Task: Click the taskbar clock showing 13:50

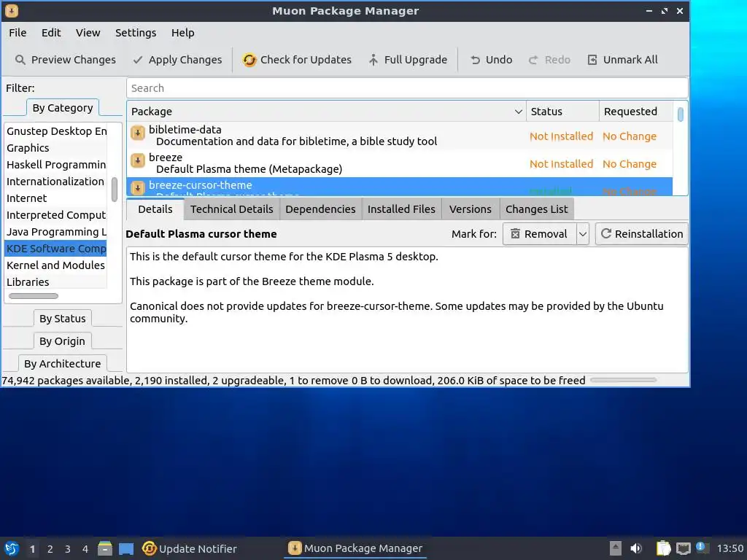Action: [x=729, y=548]
